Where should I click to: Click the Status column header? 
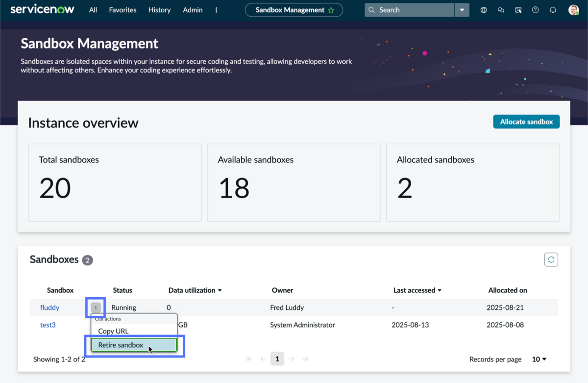click(x=122, y=290)
